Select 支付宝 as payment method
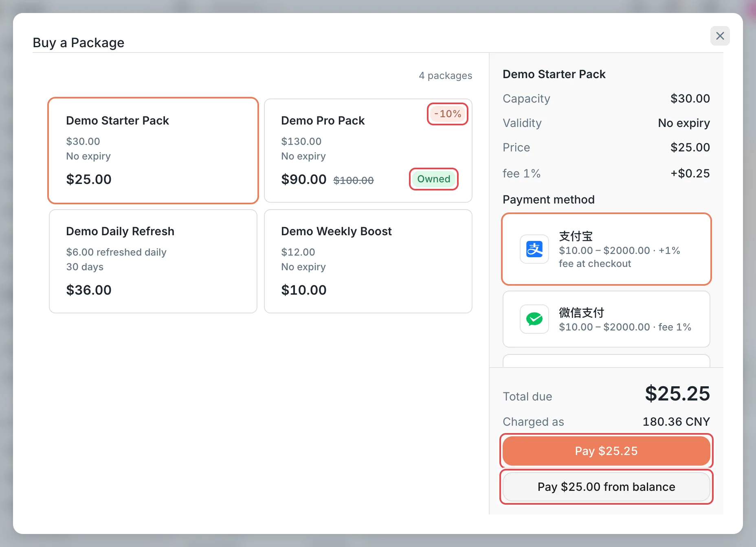The image size is (756, 547). tap(607, 249)
